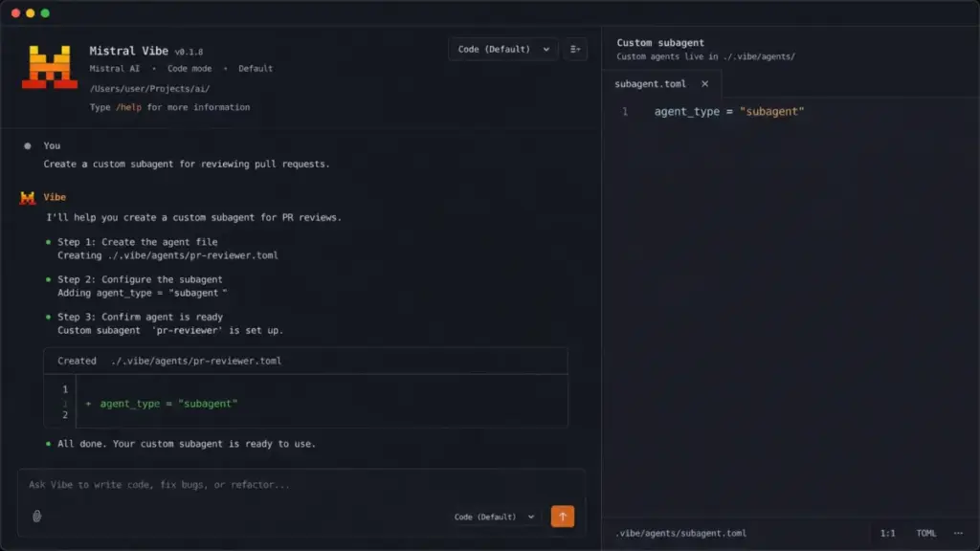The height and width of the screenshot is (551, 980).
Task: Click the Default label in header info line
Action: [x=255, y=69]
